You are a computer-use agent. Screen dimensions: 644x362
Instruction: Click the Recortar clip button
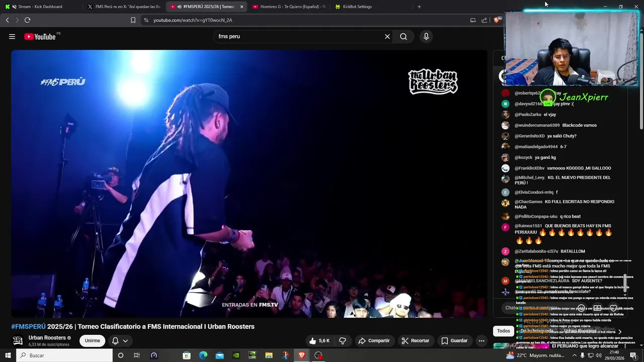click(x=415, y=341)
